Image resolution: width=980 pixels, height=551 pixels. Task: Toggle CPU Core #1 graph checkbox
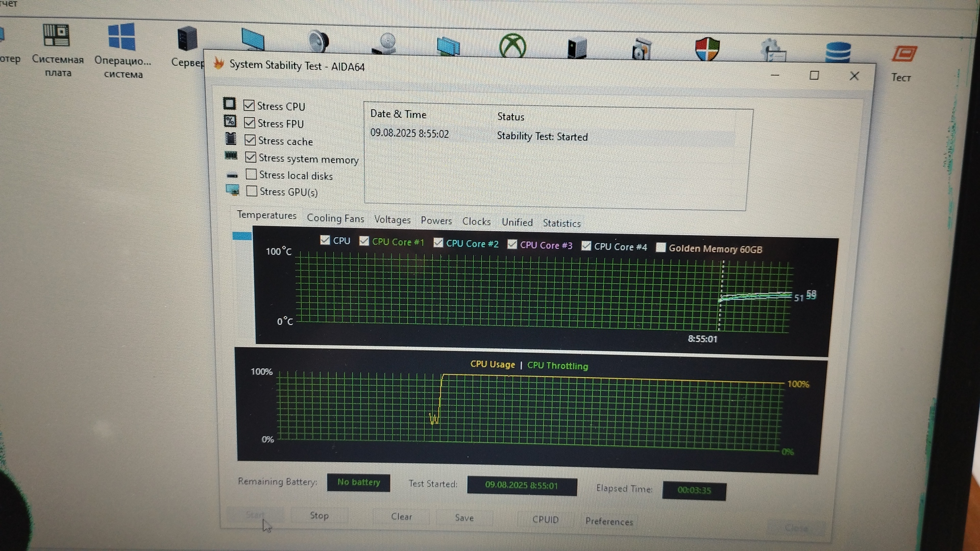tap(364, 241)
